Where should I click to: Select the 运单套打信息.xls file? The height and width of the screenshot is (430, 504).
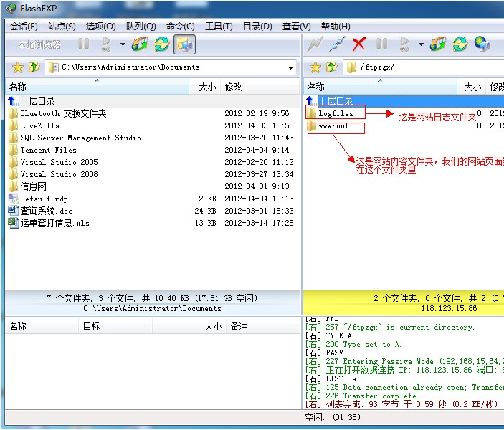coord(54,223)
